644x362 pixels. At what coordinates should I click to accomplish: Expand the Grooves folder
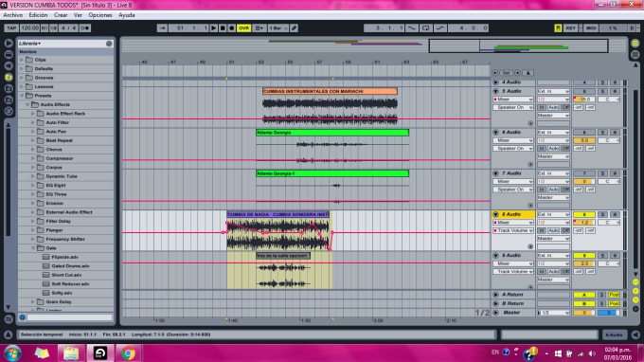coord(22,78)
